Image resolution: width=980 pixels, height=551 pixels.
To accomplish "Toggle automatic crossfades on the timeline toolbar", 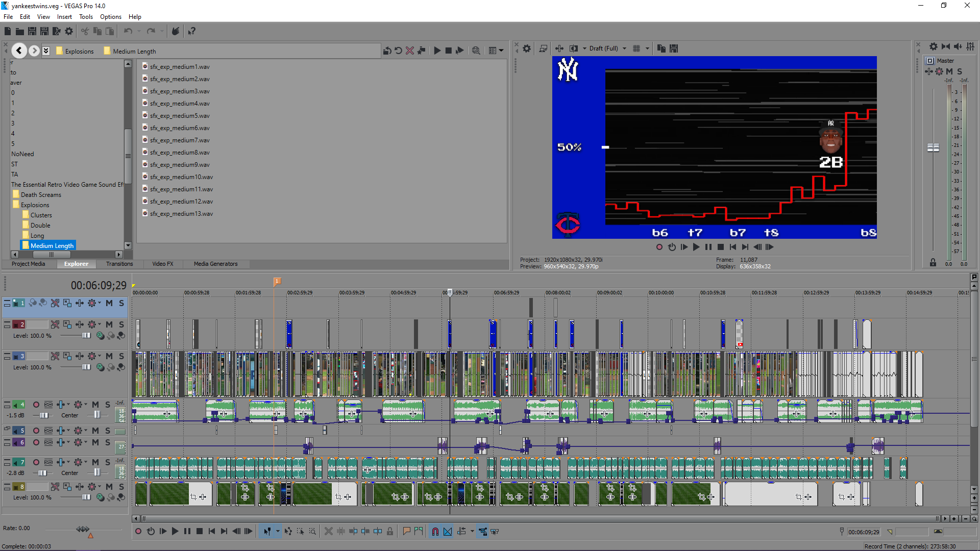I will [448, 532].
